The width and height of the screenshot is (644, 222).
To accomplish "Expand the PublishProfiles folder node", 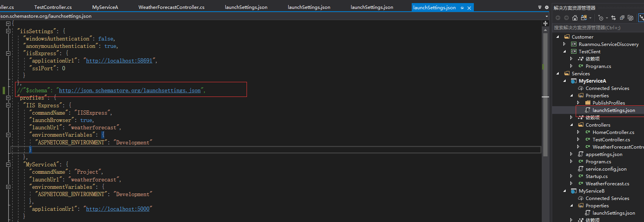I will (x=578, y=103).
